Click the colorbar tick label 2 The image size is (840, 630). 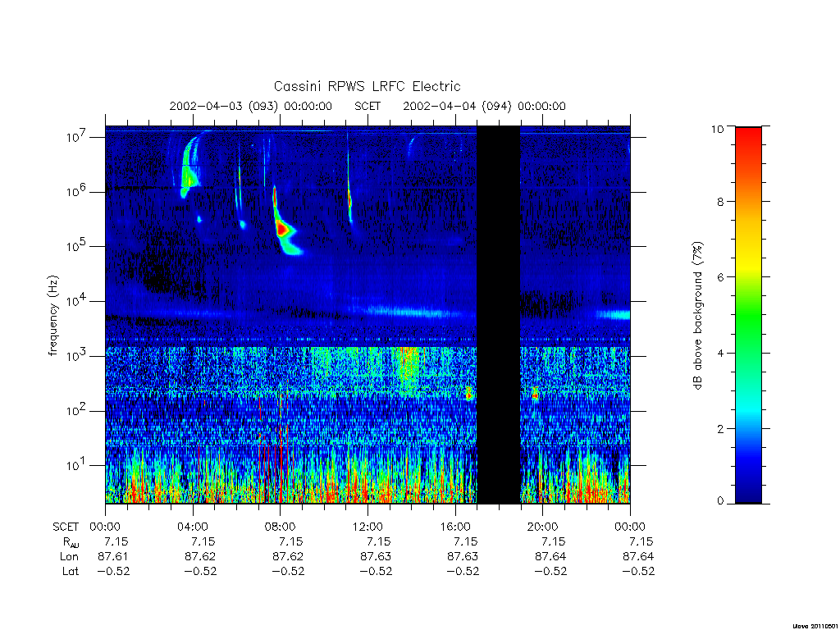720,428
